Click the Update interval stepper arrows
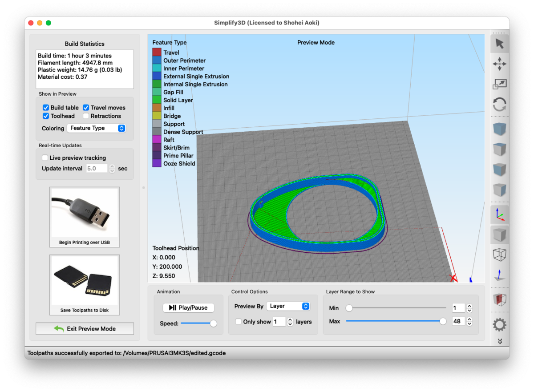 pyautogui.click(x=112, y=169)
